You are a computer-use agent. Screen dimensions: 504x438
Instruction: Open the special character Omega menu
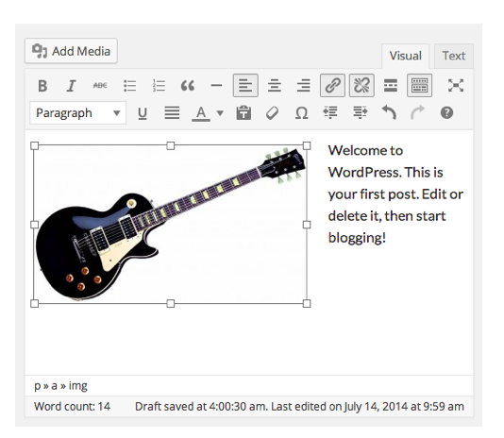(x=301, y=113)
